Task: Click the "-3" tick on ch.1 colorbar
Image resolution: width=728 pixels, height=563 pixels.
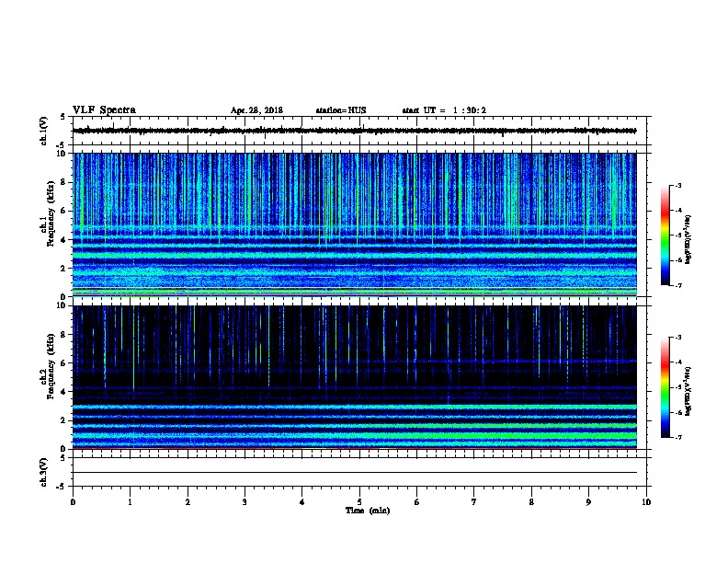Action: (x=677, y=185)
